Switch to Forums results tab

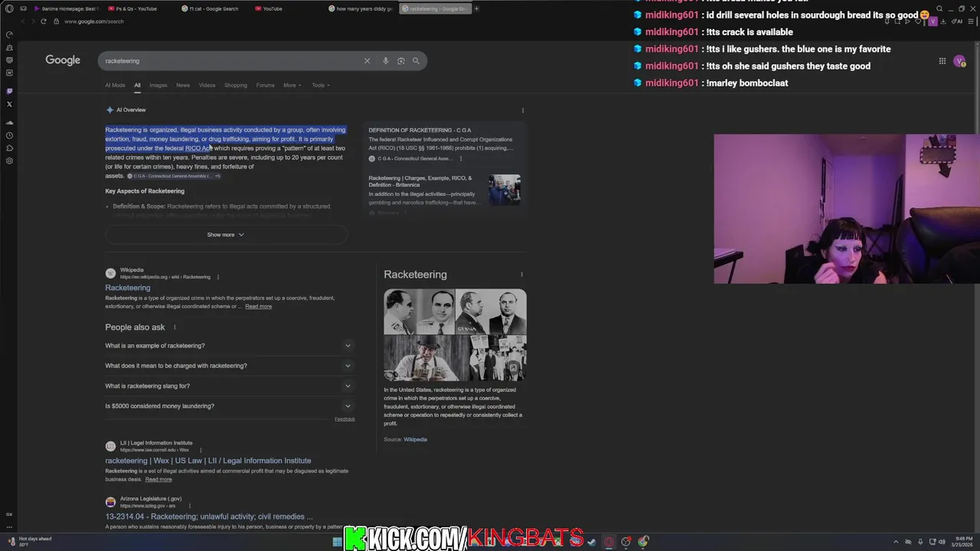265,85
